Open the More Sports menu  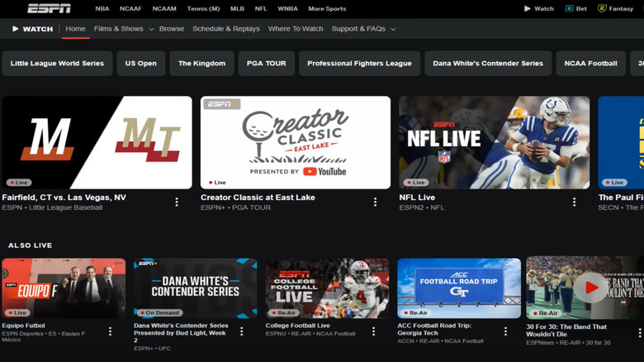[327, 8]
